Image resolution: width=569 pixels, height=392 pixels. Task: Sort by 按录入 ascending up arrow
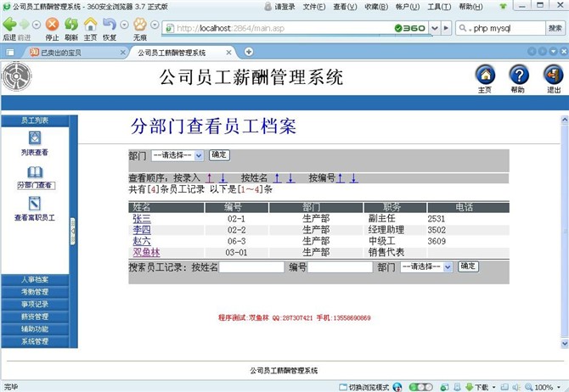point(210,178)
